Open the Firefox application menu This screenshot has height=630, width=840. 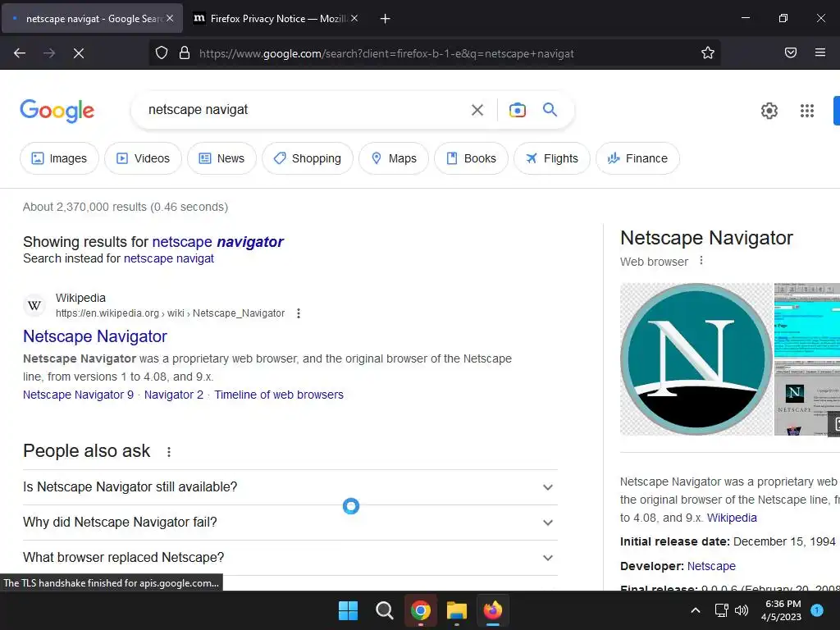(x=820, y=53)
